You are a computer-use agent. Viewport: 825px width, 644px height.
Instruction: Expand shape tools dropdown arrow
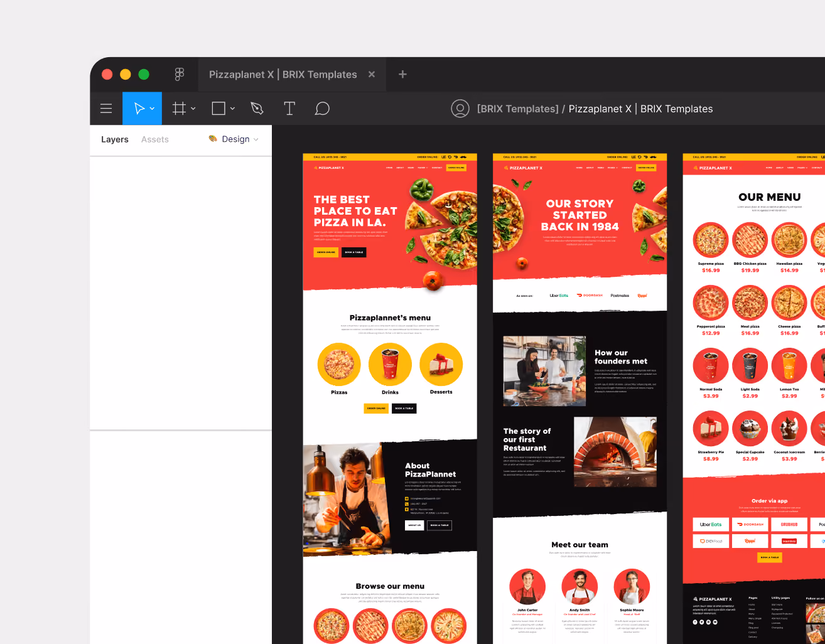(x=232, y=109)
